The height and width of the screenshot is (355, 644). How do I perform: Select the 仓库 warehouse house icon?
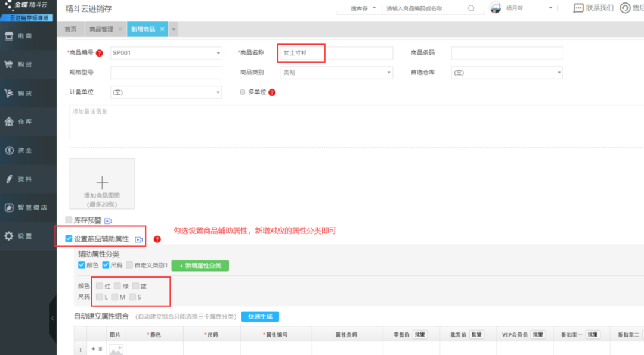8,122
